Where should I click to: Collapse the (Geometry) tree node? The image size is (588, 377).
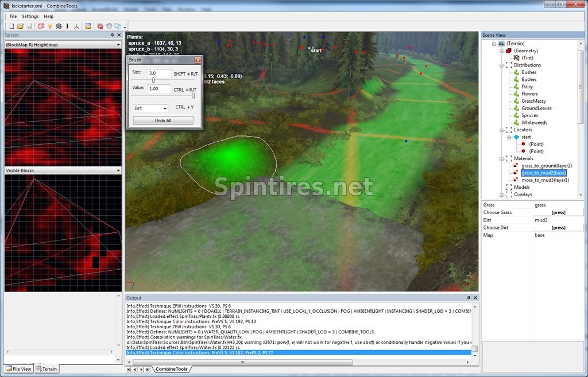click(501, 50)
